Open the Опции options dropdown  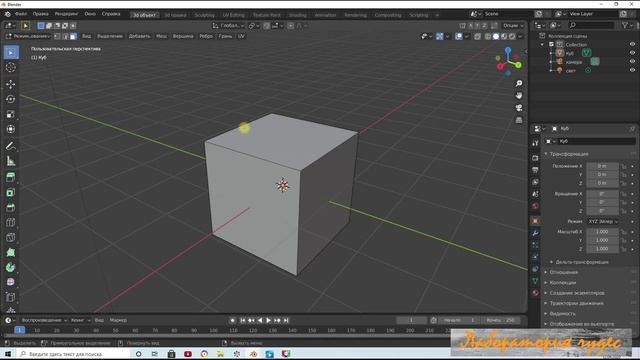point(513,26)
